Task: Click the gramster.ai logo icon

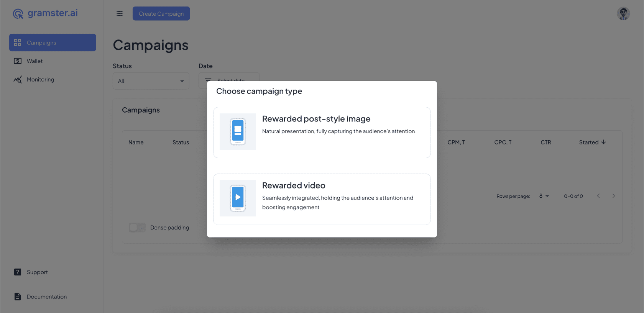Action: pyautogui.click(x=18, y=14)
